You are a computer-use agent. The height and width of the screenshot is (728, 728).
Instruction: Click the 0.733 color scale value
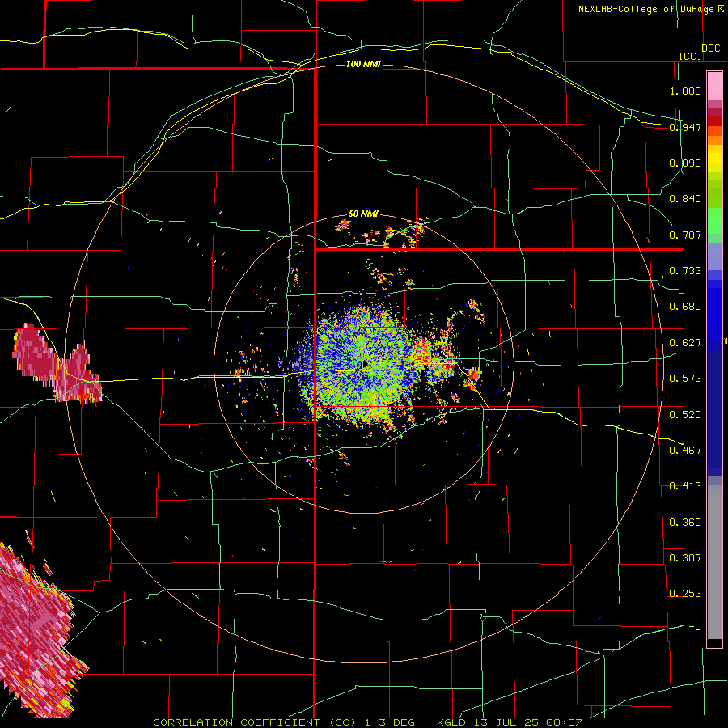[x=685, y=271]
